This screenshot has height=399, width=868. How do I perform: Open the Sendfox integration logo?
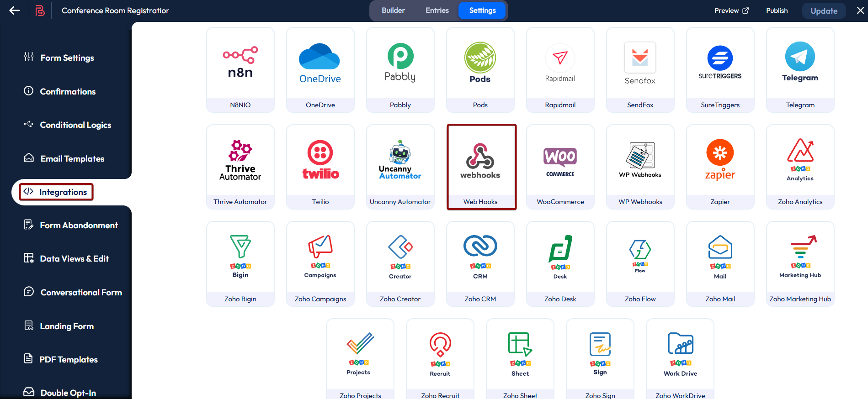coord(640,63)
